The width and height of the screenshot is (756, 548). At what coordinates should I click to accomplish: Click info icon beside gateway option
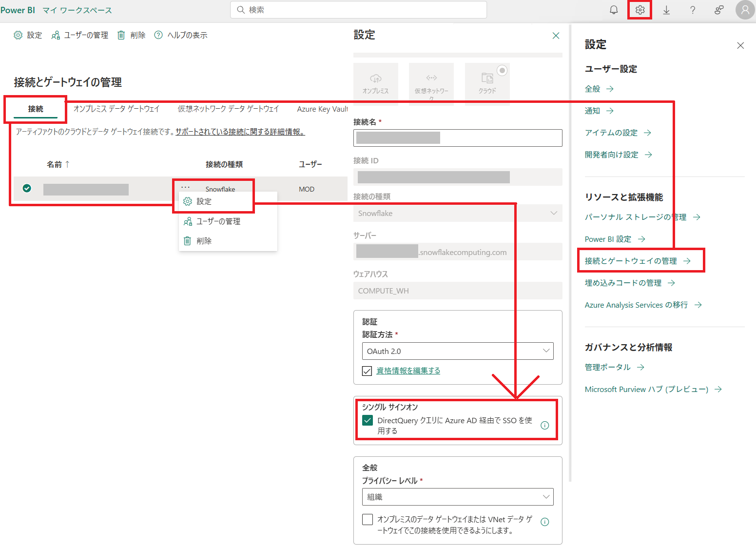point(545,522)
